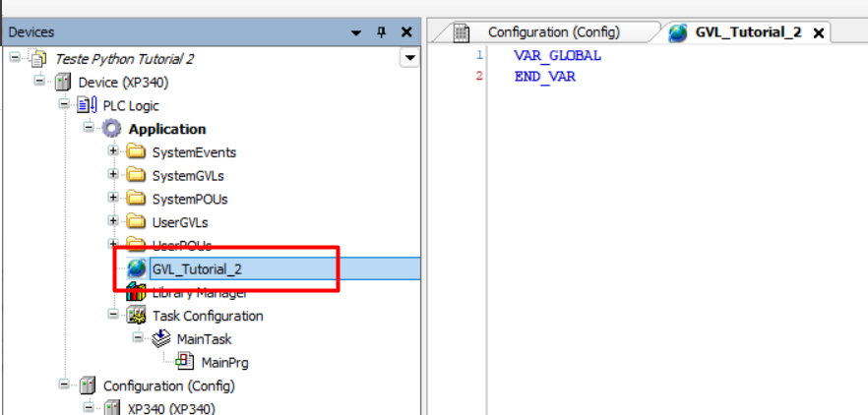
Task: Close the Devices panel
Action: [405, 33]
